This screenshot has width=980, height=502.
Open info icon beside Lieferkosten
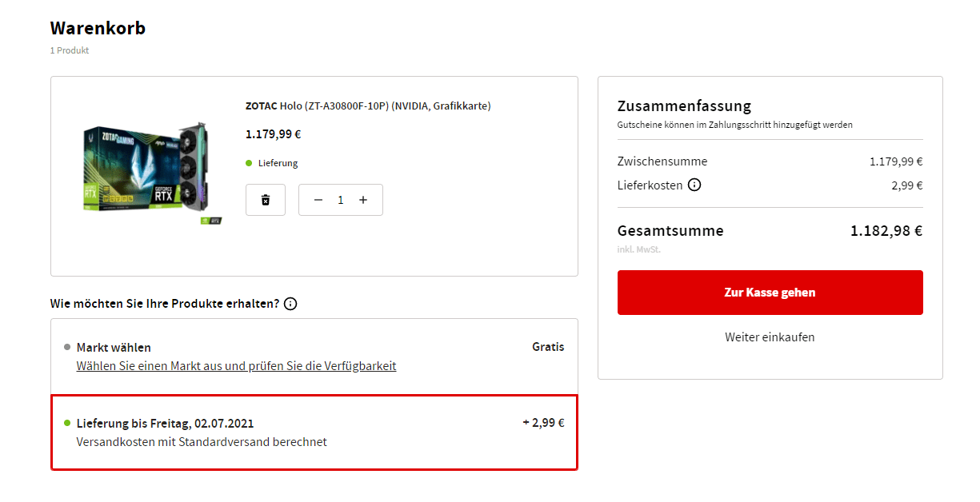694,185
